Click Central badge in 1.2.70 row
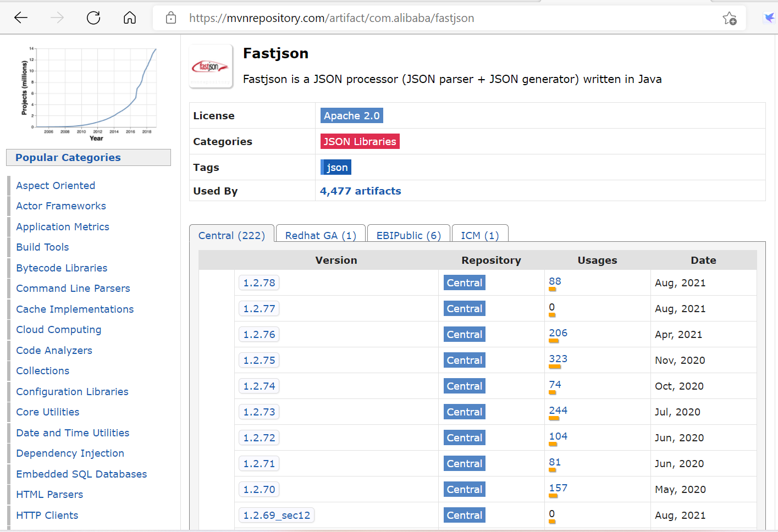778x532 pixels. (465, 489)
